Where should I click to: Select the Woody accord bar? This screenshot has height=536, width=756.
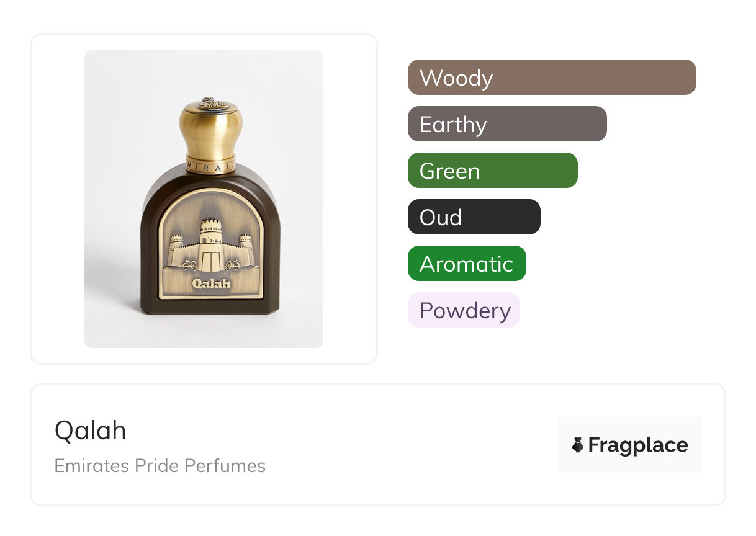(x=551, y=78)
